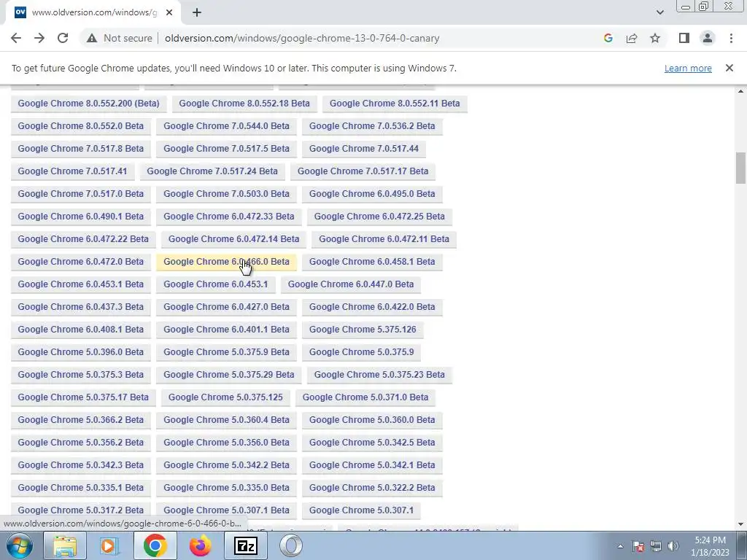This screenshot has height=560, width=747.
Task: Toggle the Chrome side panel
Action: point(684,38)
